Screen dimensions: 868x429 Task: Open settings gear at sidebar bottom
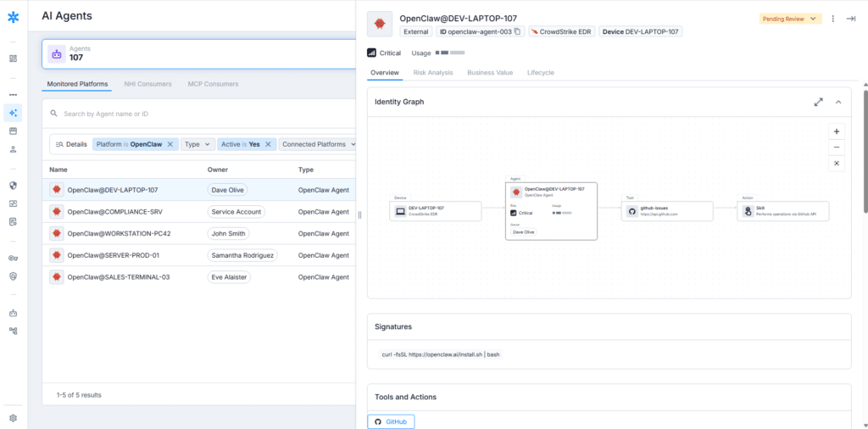pyautogui.click(x=14, y=418)
